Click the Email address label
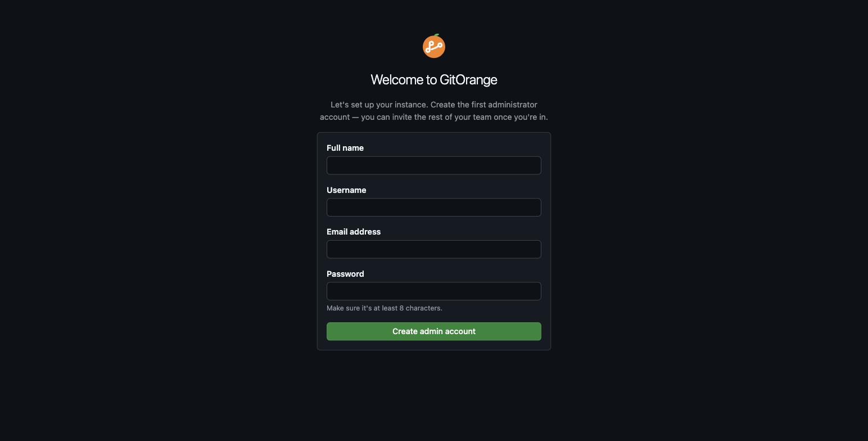Viewport: 868px width, 441px height. (354, 232)
